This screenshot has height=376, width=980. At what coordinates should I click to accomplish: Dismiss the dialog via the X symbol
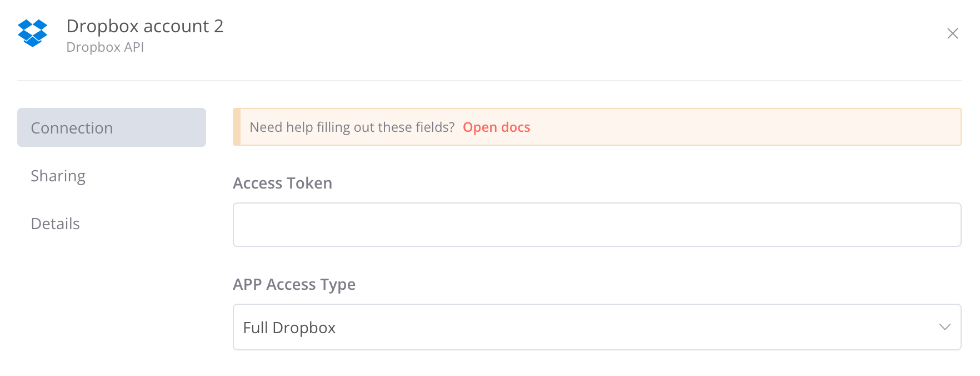pos(952,33)
